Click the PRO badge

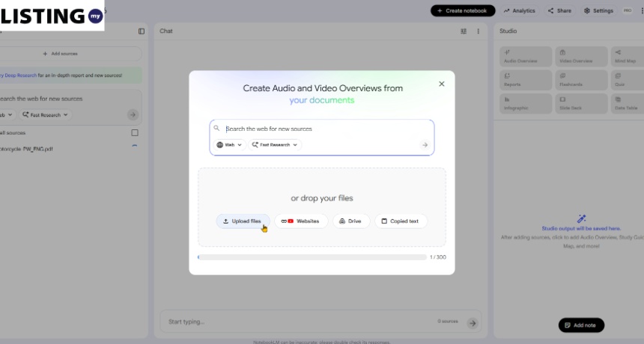(x=628, y=10)
